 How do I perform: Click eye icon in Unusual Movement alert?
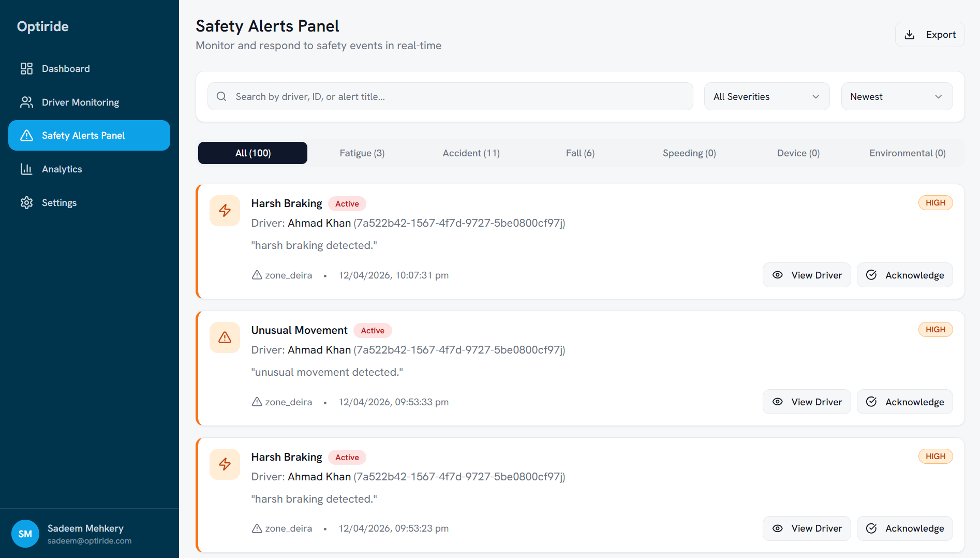coord(777,402)
